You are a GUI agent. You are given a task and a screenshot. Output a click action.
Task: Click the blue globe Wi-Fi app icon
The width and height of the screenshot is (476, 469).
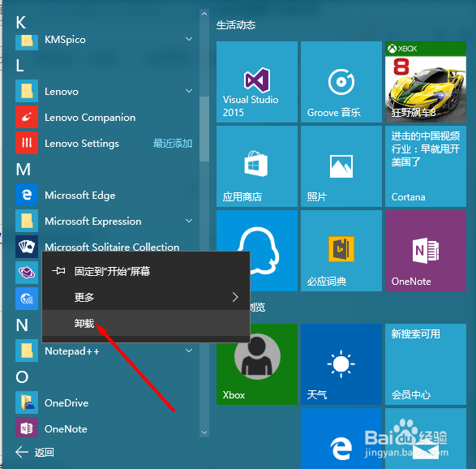click(27, 299)
